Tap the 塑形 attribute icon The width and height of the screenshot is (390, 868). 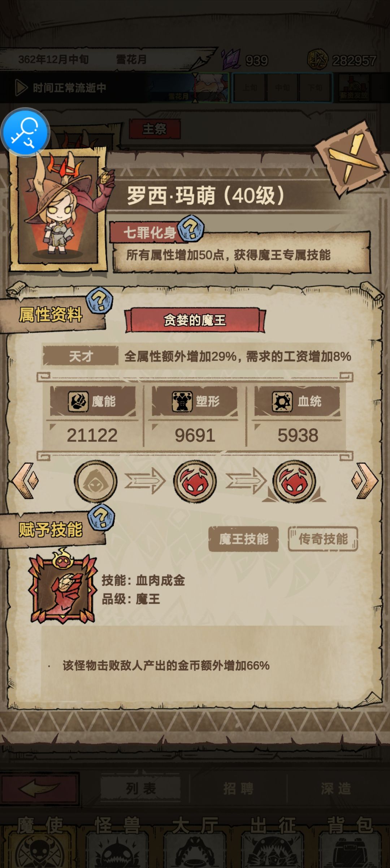[x=182, y=401]
